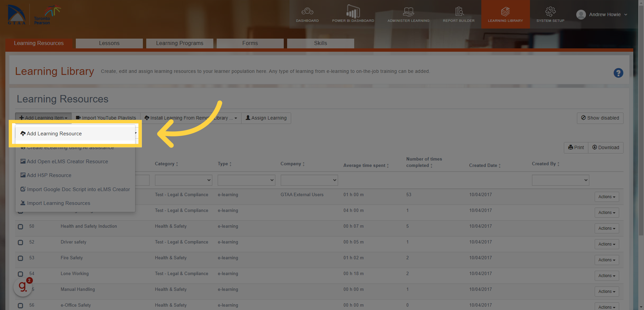Sort by Average time spent column
The height and width of the screenshot is (310, 644).
click(366, 165)
